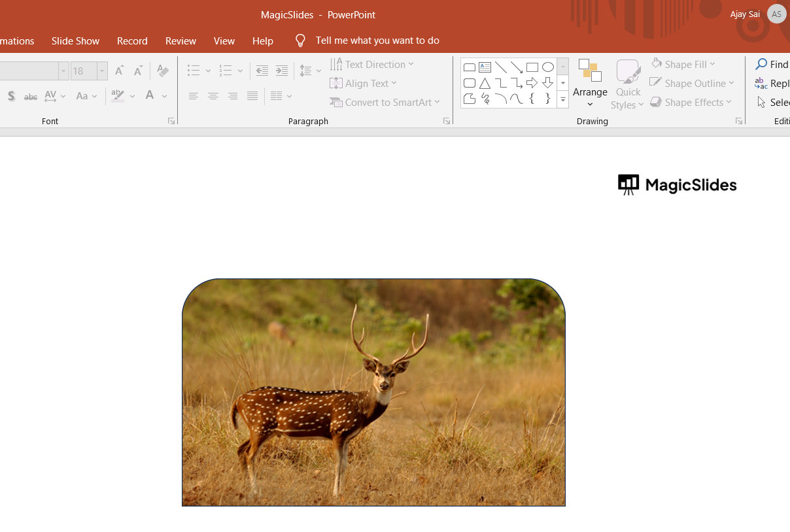
Task: Click the increase font size icon
Action: pyautogui.click(x=119, y=71)
